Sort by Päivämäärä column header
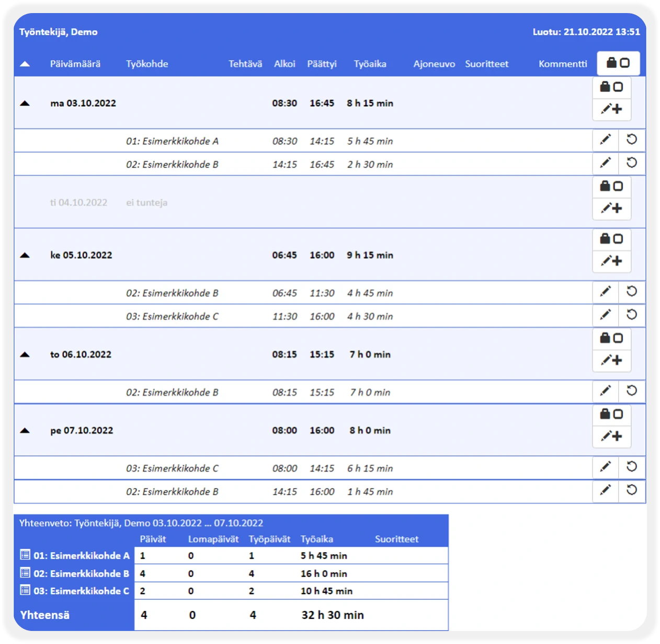The height and width of the screenshot is (644, 660). (x=75, y=64)
